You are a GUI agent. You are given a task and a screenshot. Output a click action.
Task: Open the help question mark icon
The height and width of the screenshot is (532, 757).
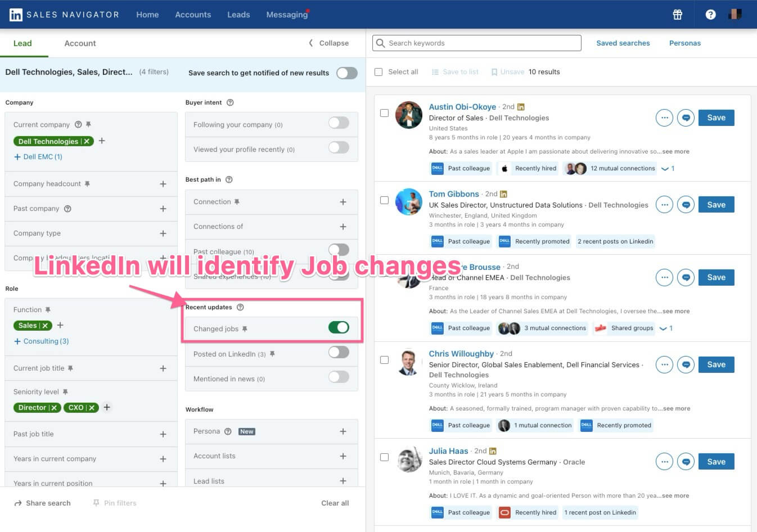click(710, 15)
